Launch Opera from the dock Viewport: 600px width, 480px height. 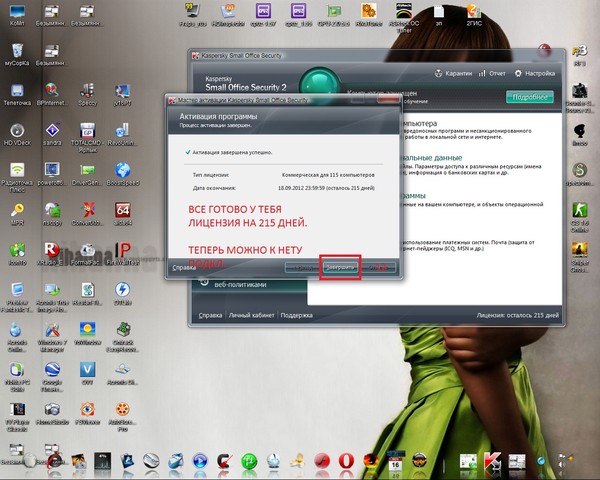[346, 460]
